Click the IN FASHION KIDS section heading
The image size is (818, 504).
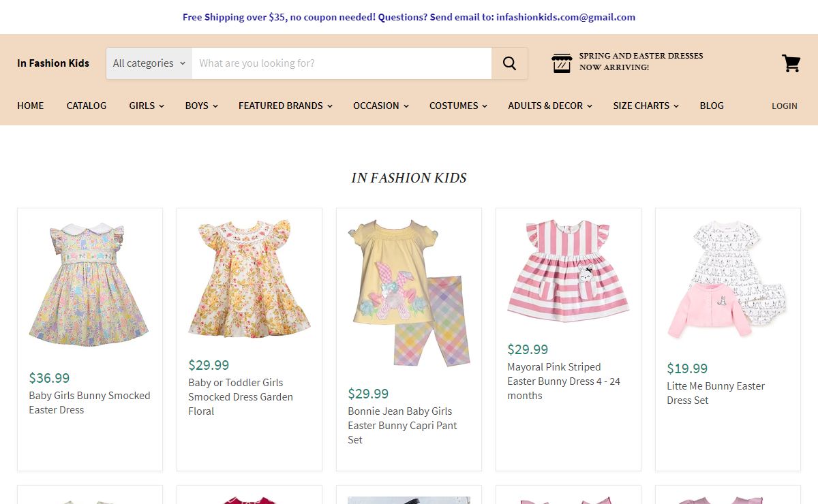(x=409, y=178)
